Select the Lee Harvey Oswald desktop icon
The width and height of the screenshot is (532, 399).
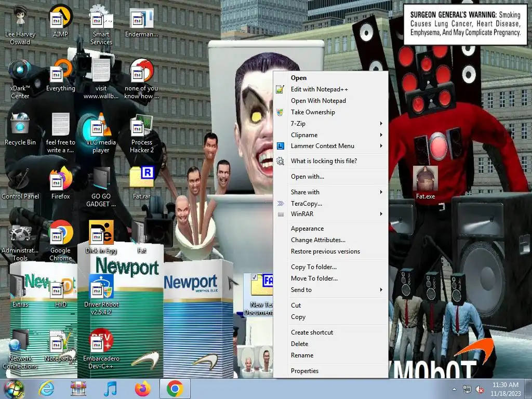(x=20, y=25)
